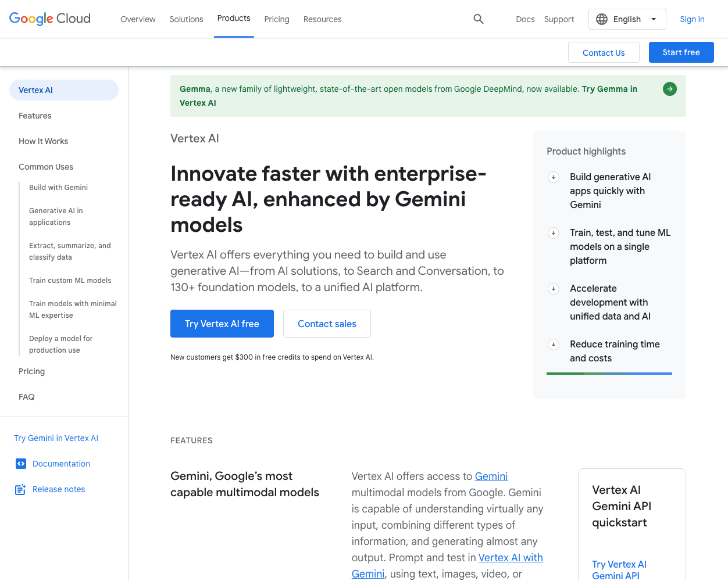Image resolution: width=728 pixels, height=581 pixels.
Task: Select Features in sidebar
Action: 35,116
